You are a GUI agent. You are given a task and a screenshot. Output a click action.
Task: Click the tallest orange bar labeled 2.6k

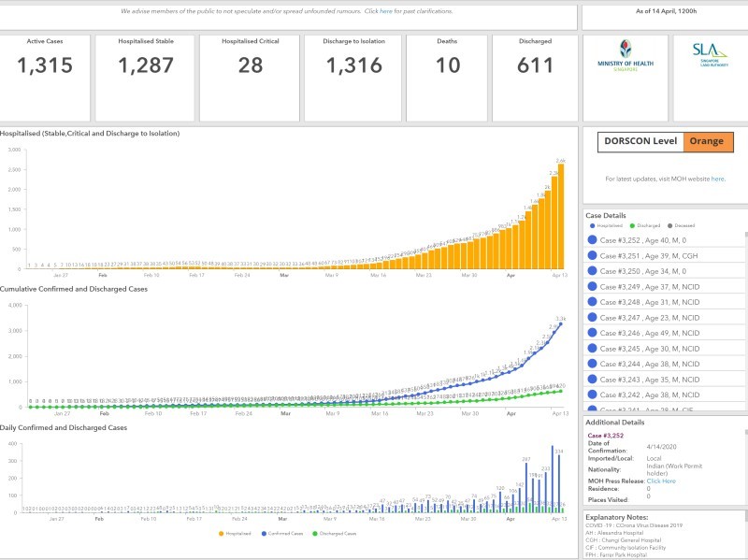[561, 216]
